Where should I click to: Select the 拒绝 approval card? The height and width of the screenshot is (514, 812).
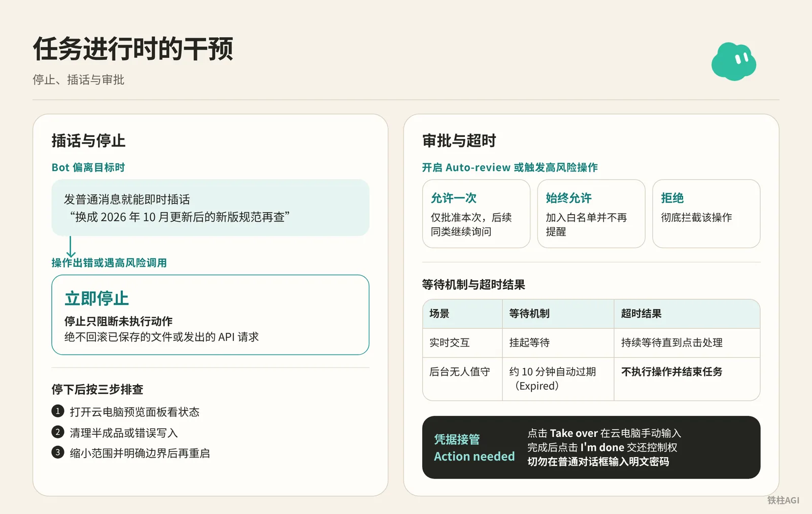coord(706,214)
